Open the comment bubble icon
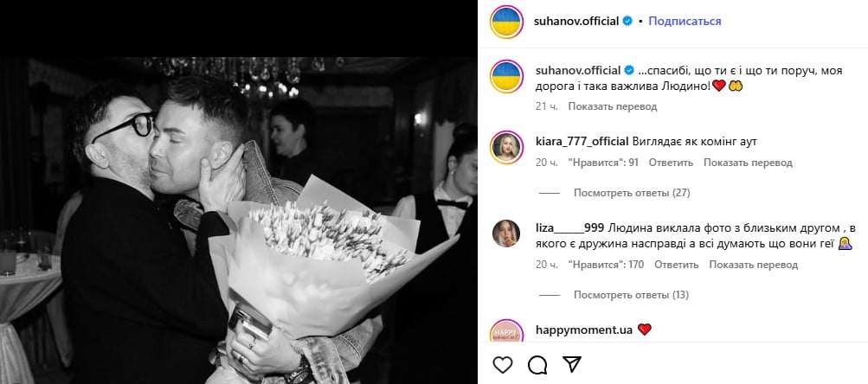Viewport: 868px width, 384px height. click(537, 364)
